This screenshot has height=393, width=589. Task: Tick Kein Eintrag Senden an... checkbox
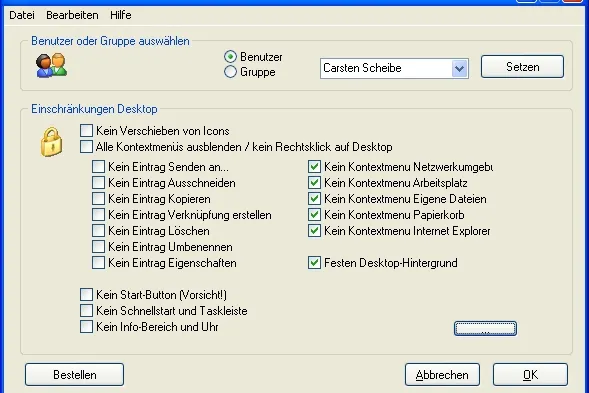(98, 166)
